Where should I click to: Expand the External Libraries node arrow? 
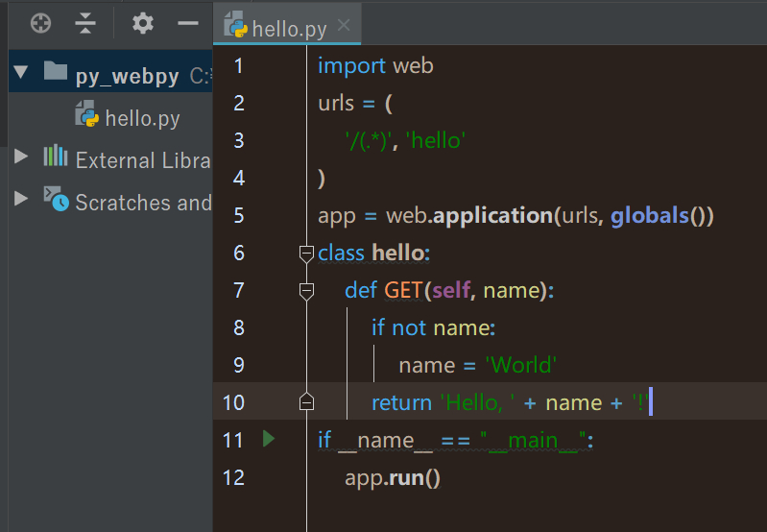coord(21,157)
